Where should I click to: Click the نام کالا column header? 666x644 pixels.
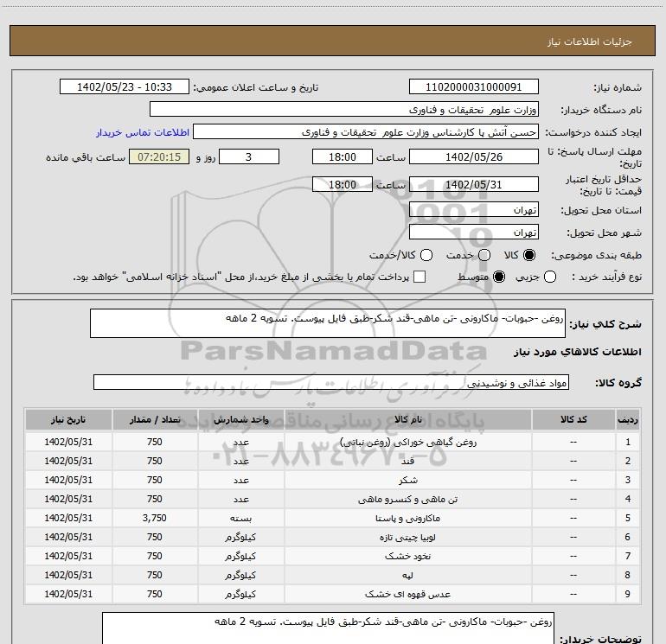(x=407, y=420)
